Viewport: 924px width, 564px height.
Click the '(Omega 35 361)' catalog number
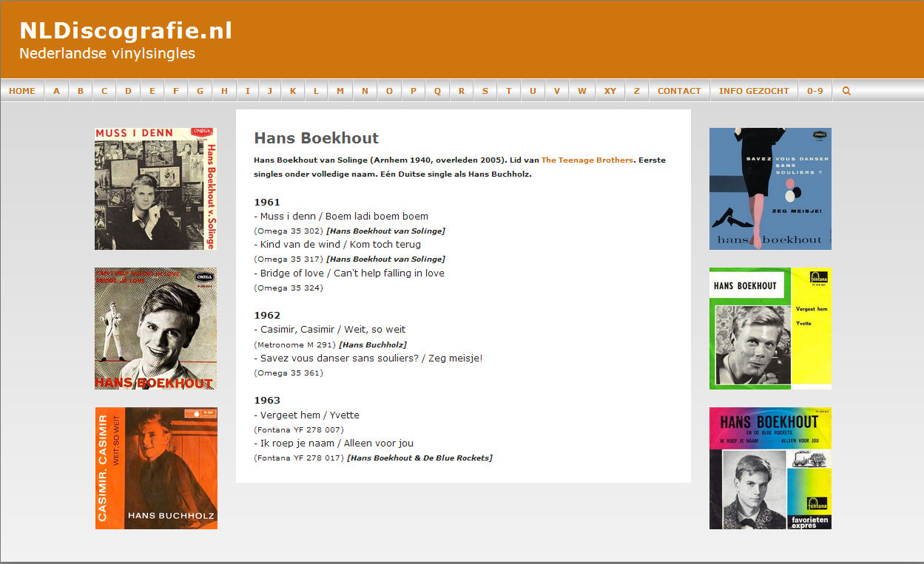tap(289, 373)
